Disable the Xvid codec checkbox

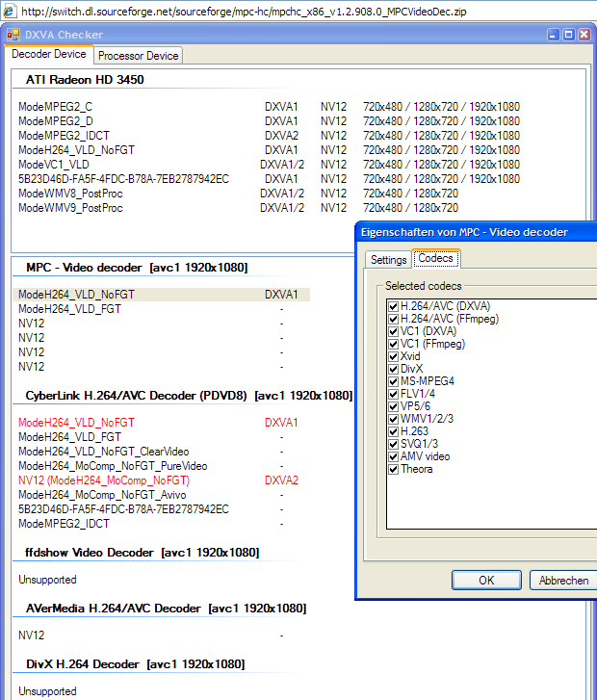point(393,356)
